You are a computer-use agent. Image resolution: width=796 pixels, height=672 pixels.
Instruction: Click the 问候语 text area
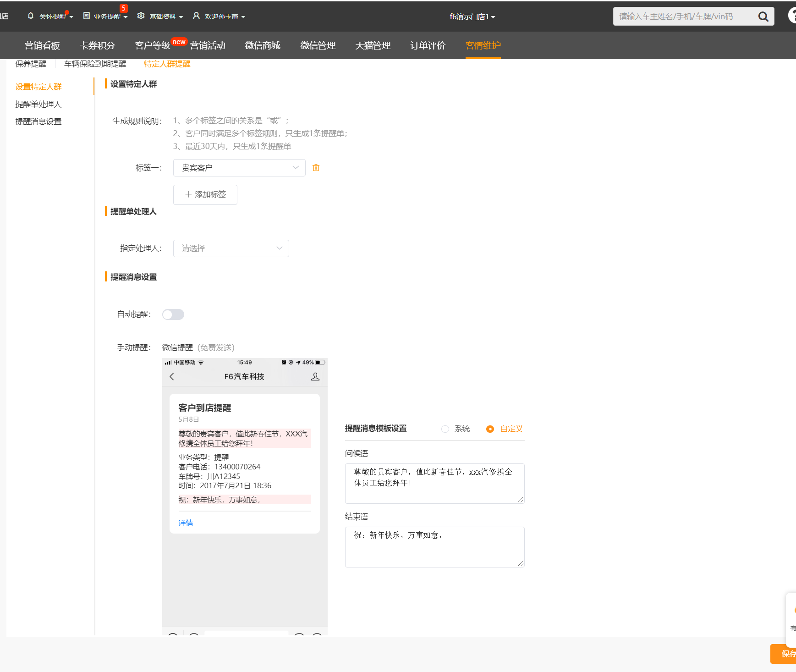pyautogui.click(x=434, y=484)
